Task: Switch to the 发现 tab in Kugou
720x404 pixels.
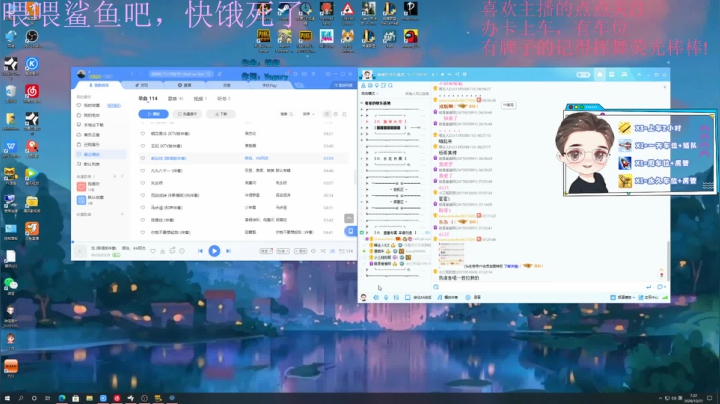Action: tap(142, 85)
